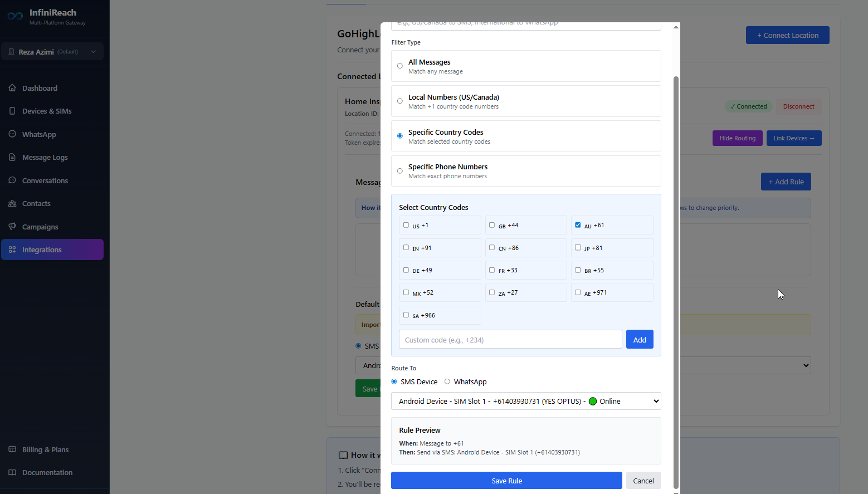
Task: Click the Billing & Plans card icon
Action: 12,449
